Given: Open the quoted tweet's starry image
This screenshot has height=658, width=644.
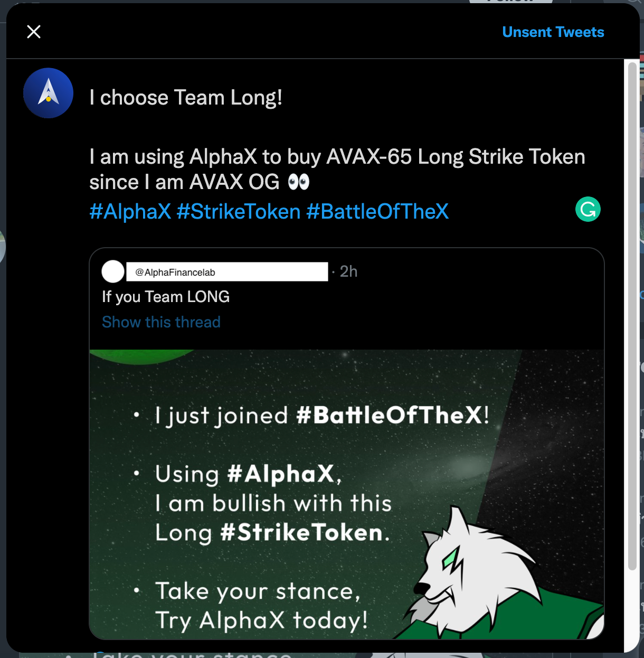Looking at the screenshot, I should (346, 494).
